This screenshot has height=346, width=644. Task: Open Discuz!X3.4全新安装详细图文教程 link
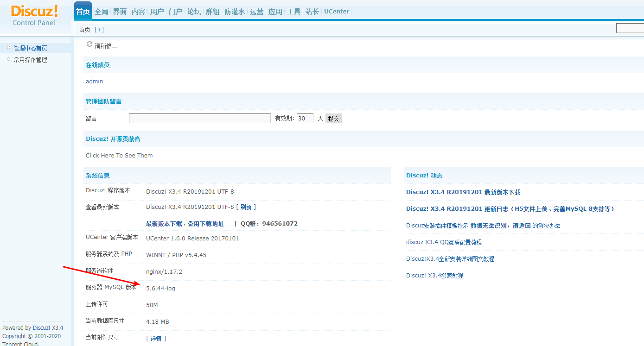pyautogui.click(x=450, y=259)
